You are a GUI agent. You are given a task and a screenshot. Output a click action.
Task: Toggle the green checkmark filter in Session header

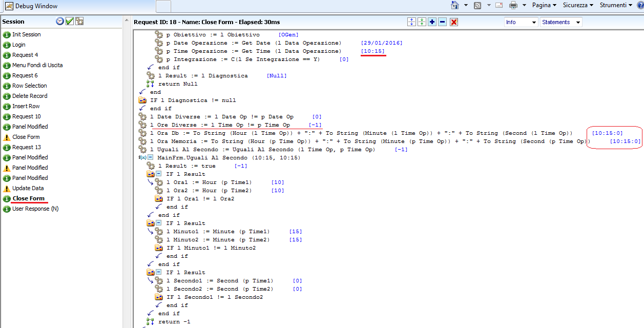70,21
